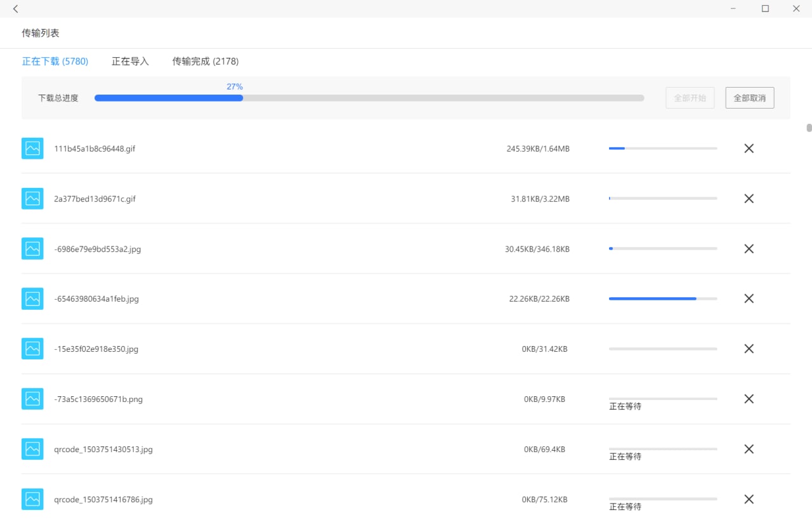
Task: Click the image icon for 2a377bed13d9671c.gif
Action: tap(32, 199)
